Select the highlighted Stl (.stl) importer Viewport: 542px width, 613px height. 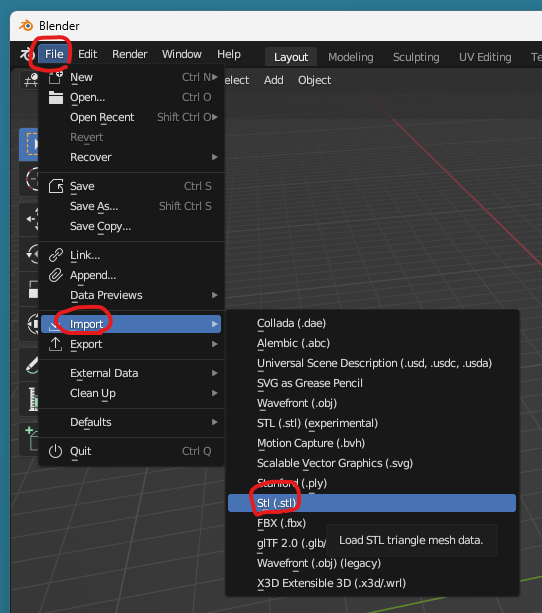pyautogui.click(x=372, y=503)
